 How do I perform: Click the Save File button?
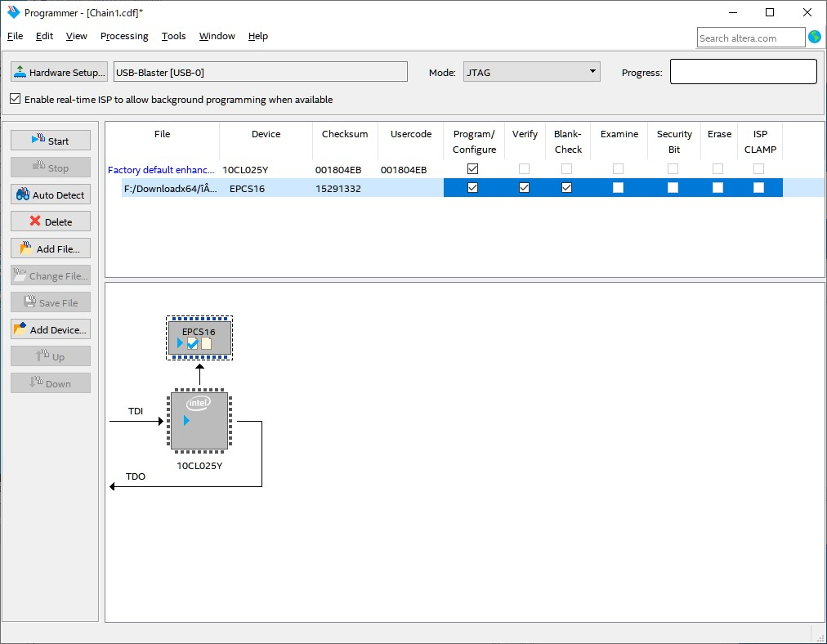click(x=51, y=302)
